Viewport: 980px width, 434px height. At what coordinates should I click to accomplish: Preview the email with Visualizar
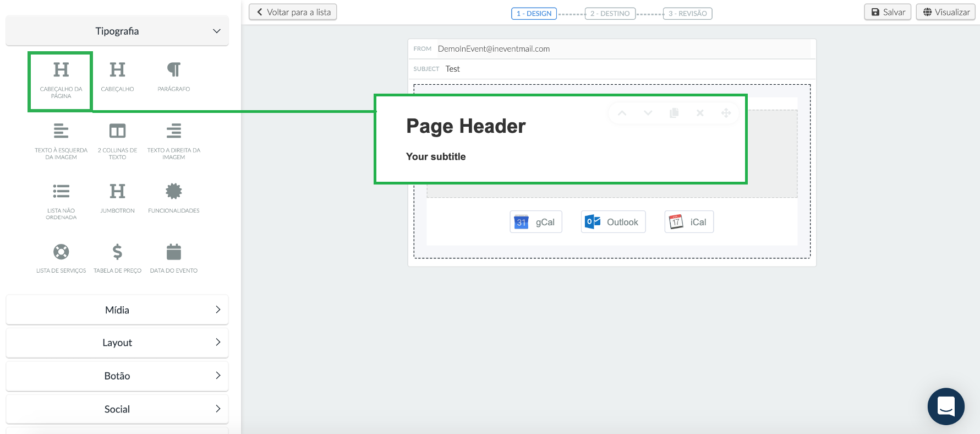tap(945, 12)
